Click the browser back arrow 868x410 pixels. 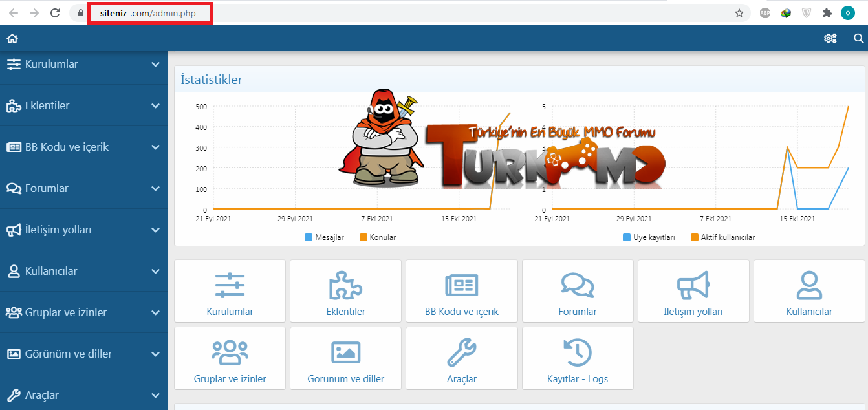14,13
